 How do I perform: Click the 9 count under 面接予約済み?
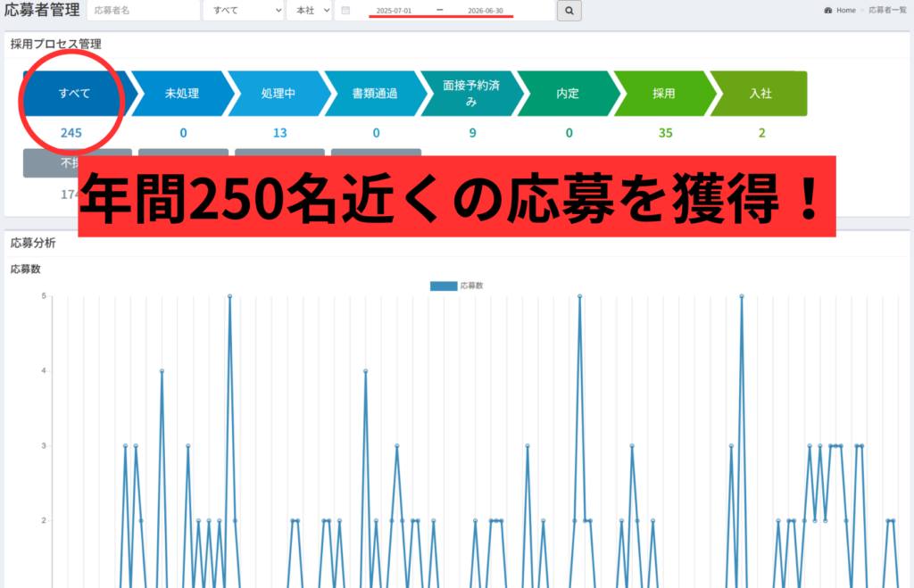(473, 133)
